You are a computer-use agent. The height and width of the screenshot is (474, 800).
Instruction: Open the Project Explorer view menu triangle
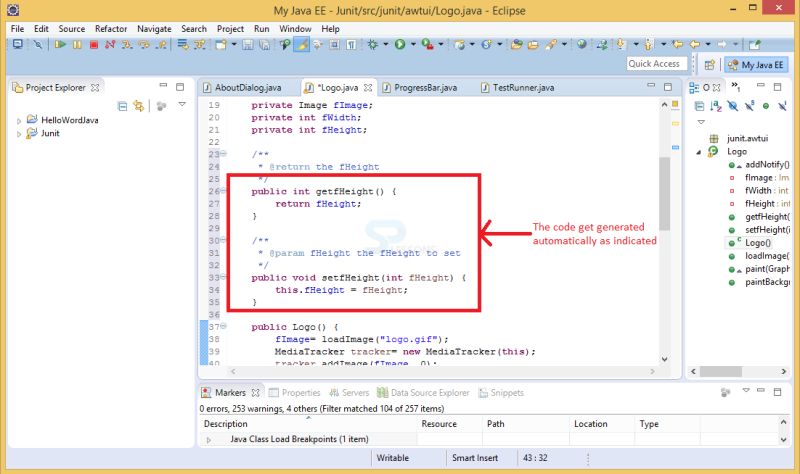pyautogui.click(x=182, y=105)
